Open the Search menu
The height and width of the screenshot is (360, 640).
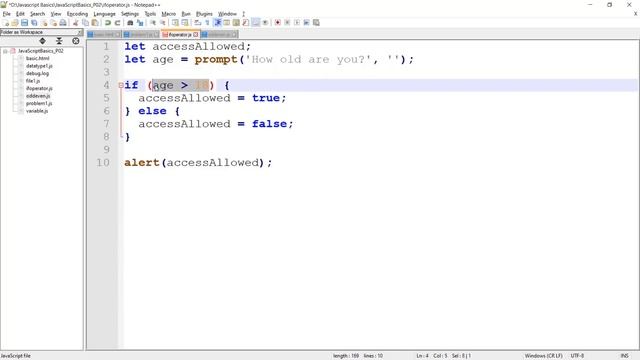coord(37,14)
